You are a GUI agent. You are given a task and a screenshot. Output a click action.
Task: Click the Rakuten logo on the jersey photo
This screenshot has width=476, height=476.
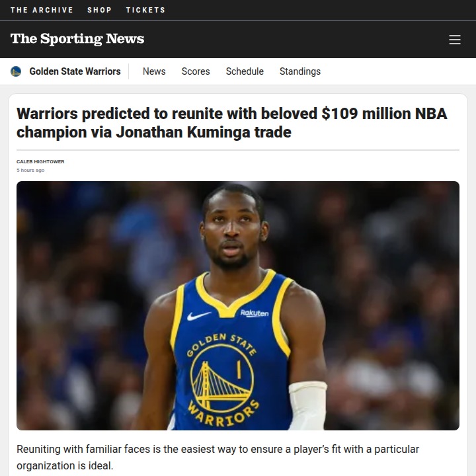[255, 313]
